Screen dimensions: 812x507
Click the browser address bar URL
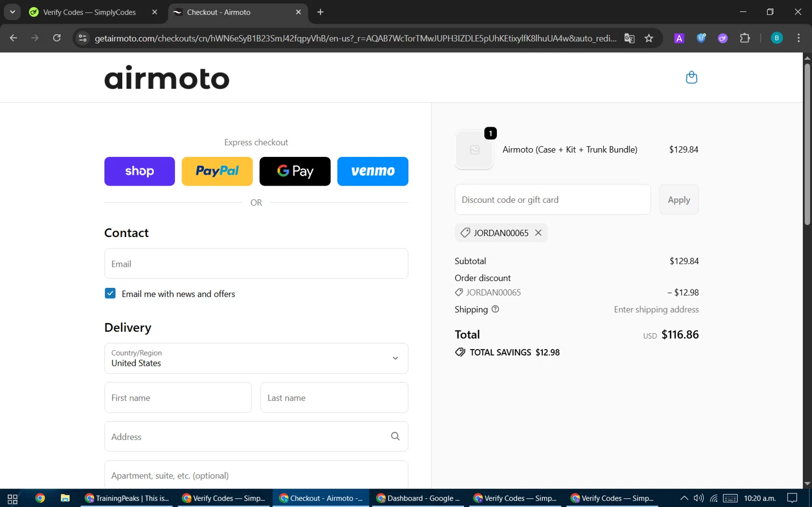coord(355,38)
